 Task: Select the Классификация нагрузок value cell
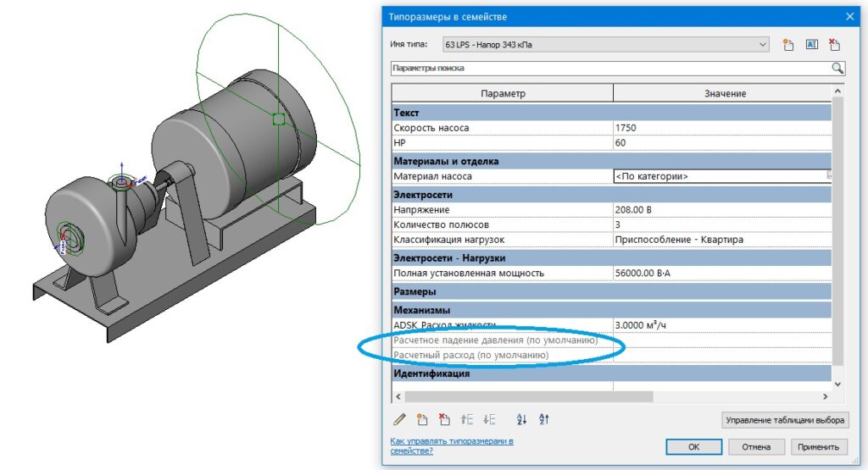pyautogui.click(x=721, y=240)
